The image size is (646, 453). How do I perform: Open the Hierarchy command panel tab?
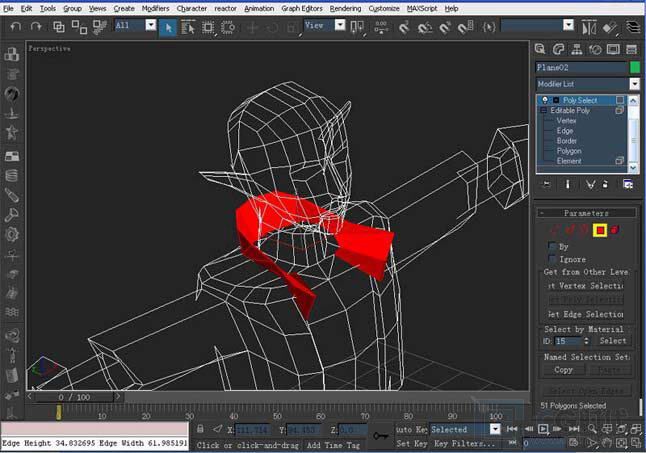(x=577, y=49)
